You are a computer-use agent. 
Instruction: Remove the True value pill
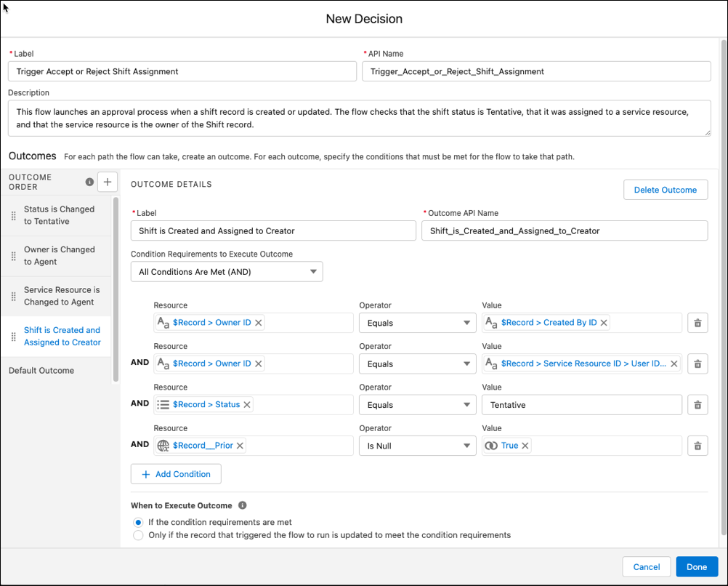(525, 446)
